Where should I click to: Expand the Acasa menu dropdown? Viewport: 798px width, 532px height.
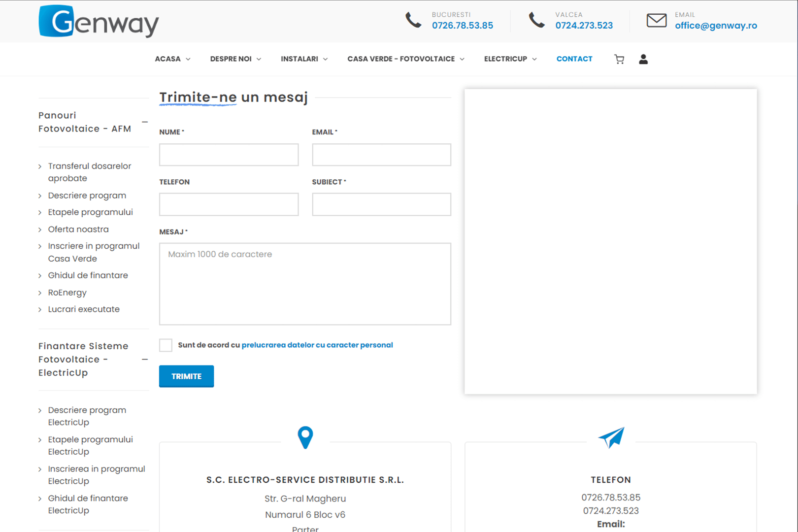point(172,59)
